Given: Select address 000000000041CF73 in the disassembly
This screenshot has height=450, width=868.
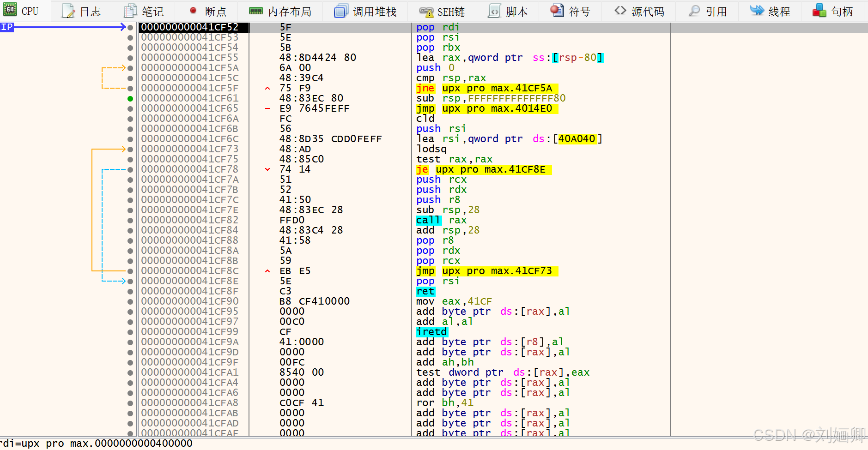Looking at the screenshot, I should (x=190, y=149).
